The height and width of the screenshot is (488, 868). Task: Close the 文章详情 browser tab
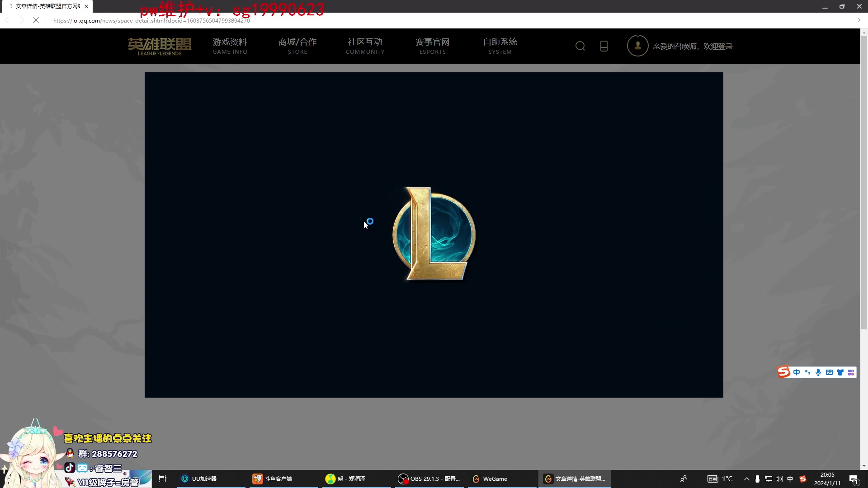click(x=86, y=6)
